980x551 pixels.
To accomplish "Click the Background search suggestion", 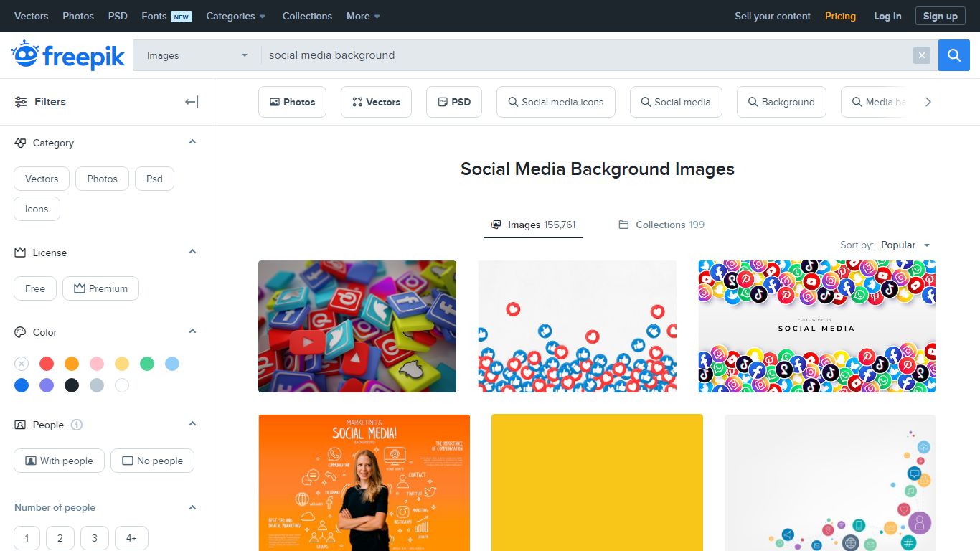I will (x=781, y=102).
